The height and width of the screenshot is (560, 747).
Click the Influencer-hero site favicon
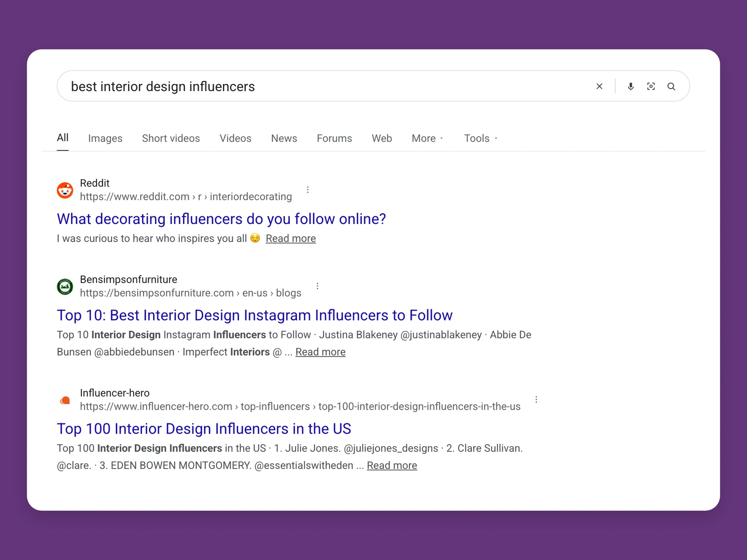[65, 400]
